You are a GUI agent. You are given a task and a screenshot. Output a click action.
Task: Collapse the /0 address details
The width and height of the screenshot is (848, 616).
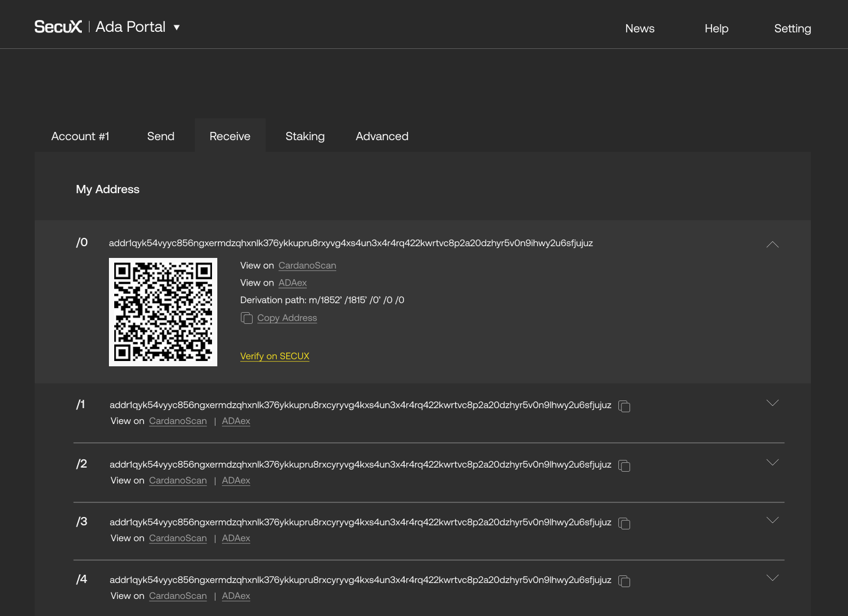(x=773, y=244)
